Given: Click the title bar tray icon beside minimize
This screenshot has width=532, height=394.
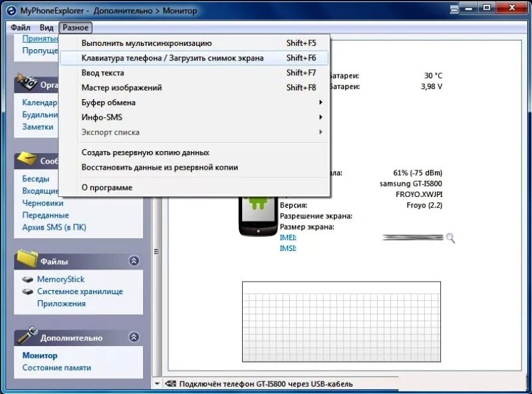Looking at the screenshot, I should [x=454, y=9].
